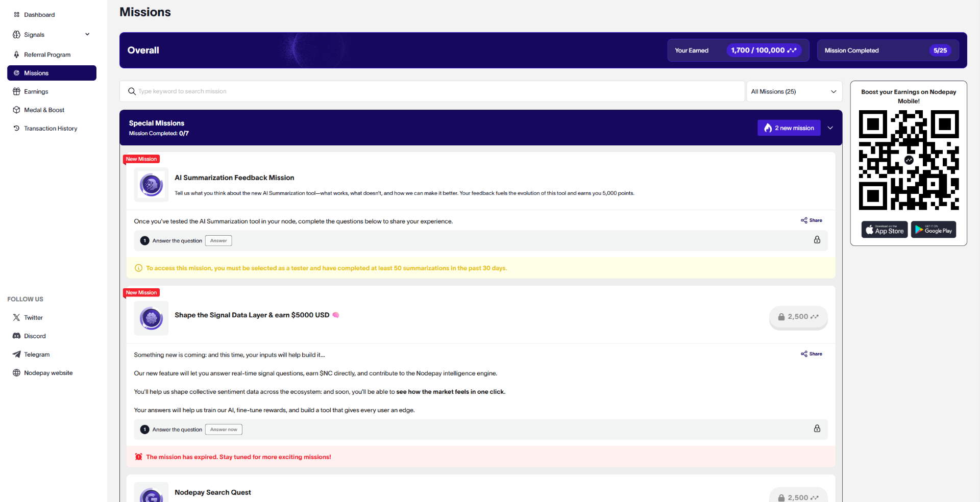Select the Dashboard icon in the sidebar
This screenshot has width=980, height=502.
point(17,14)
